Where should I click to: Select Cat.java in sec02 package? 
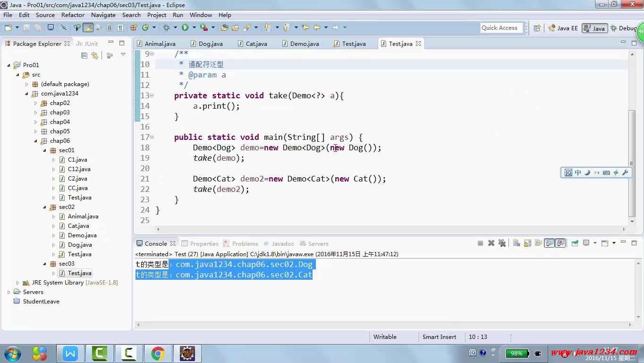[x=78, y=226]
